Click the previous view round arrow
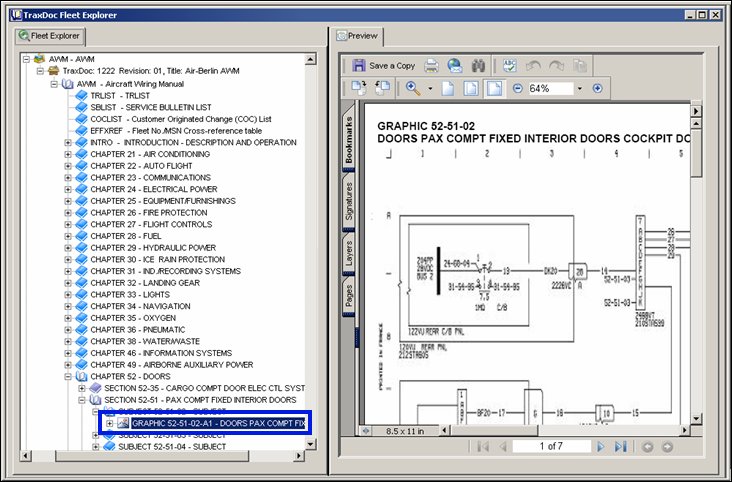Screen dimensions: 732x482 click(x=647, y=447)
